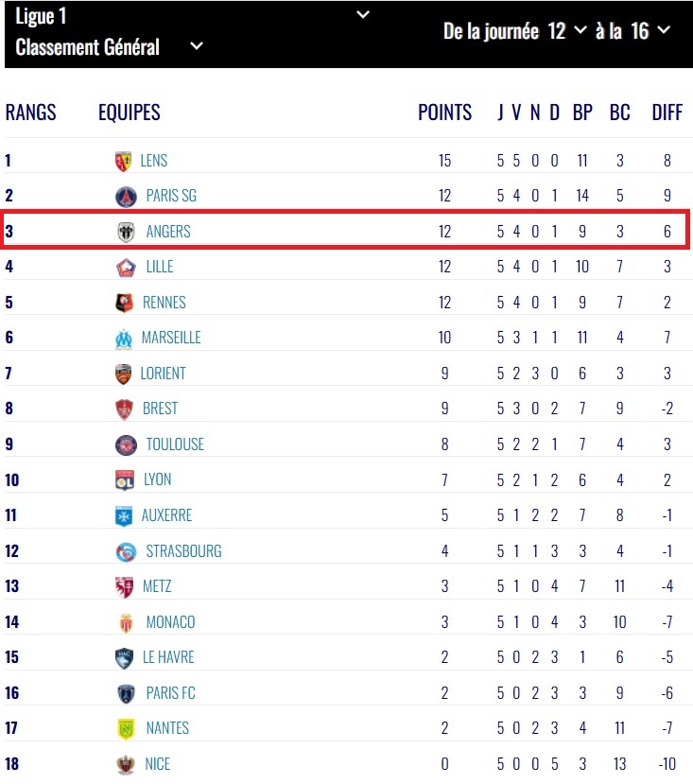
Task: Open the Classement Général dropdown
Action: click(197, 46)
